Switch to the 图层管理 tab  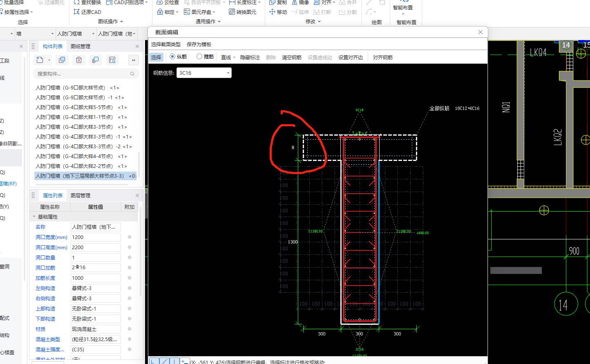click(x=80, y=196)
